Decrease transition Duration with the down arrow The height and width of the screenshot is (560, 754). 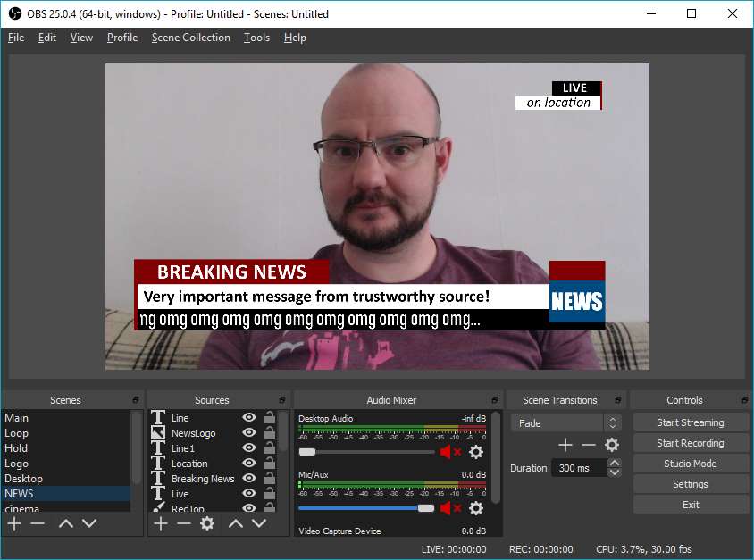(614, 472)
